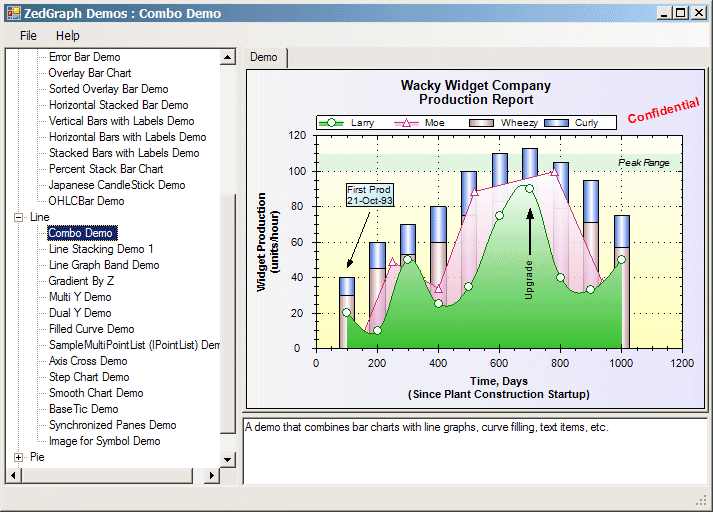Click the Moe legend pink triangle symbol
This screenshot has height=512, width=713.
[x=406, y=123]
